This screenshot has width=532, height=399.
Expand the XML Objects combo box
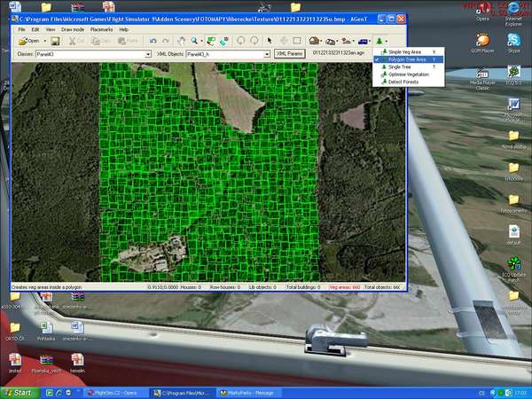pyautogui.click(x=268, y=54)
